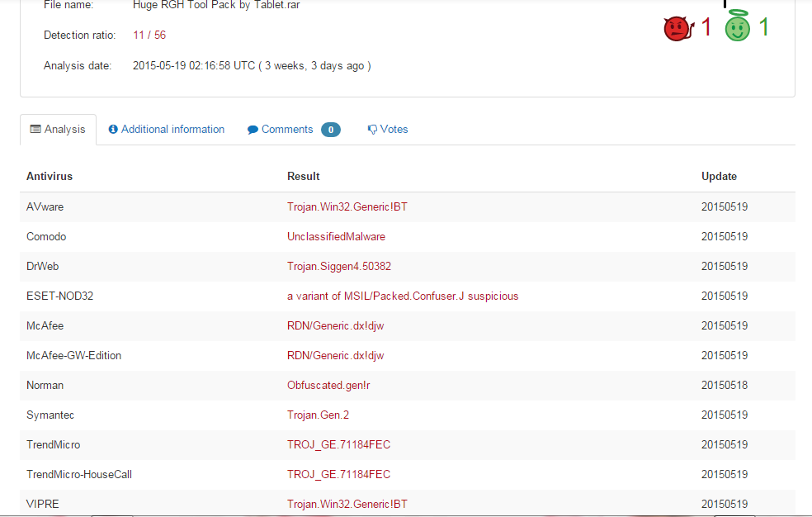Select the Antivirus column header
The image size is (812, 517).
coord(50,176)
